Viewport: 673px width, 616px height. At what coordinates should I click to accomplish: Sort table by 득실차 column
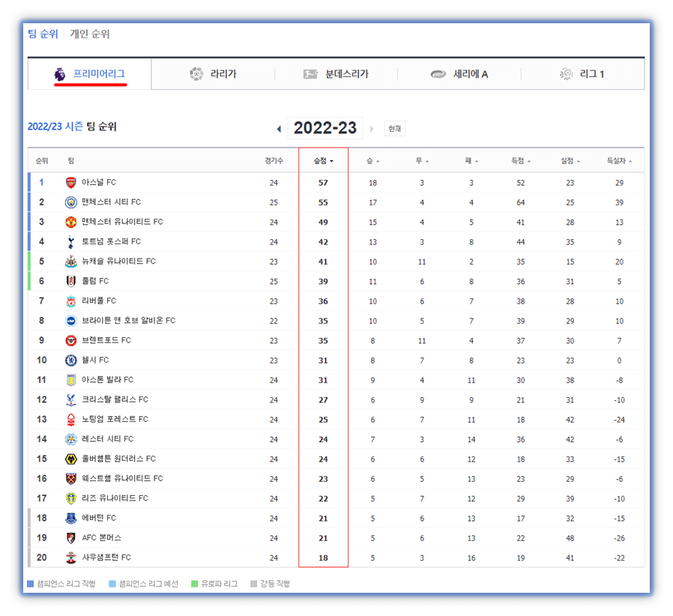point(619,161)
